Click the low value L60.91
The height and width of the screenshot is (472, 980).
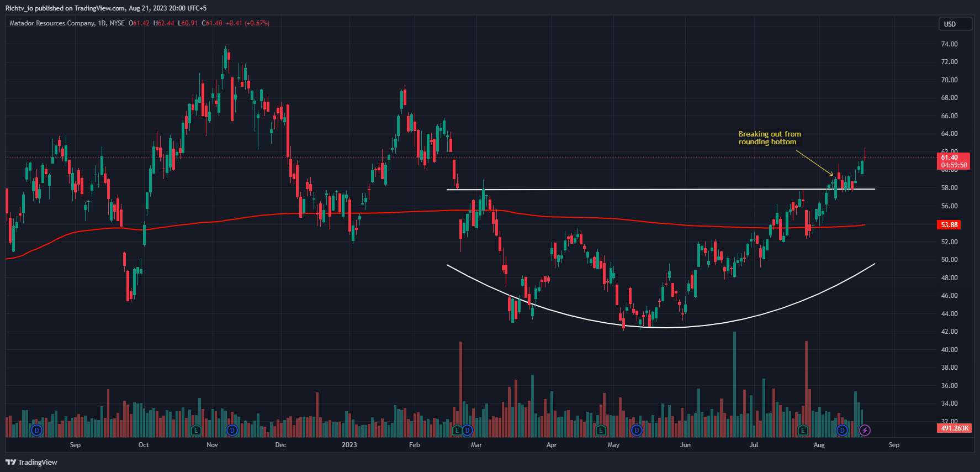[x=188, y=23]
